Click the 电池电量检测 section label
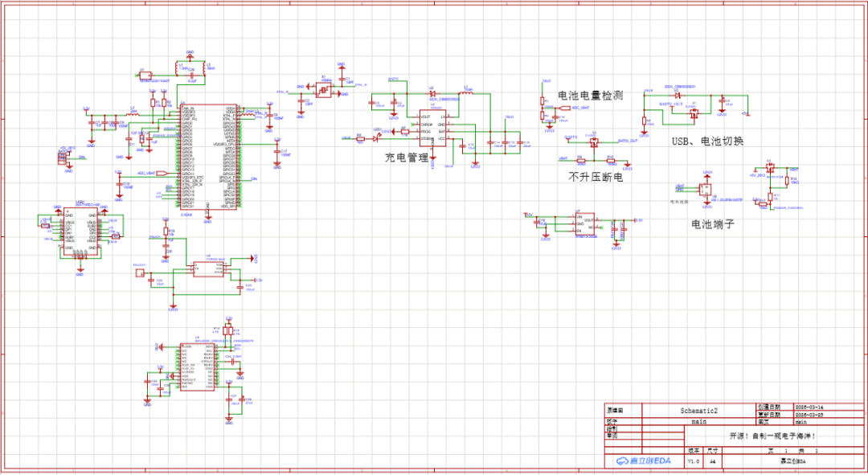 591,95
